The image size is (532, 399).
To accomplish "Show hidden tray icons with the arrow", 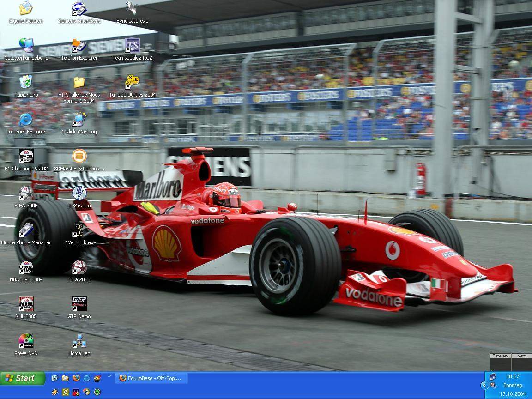I will tap(484, 385).
